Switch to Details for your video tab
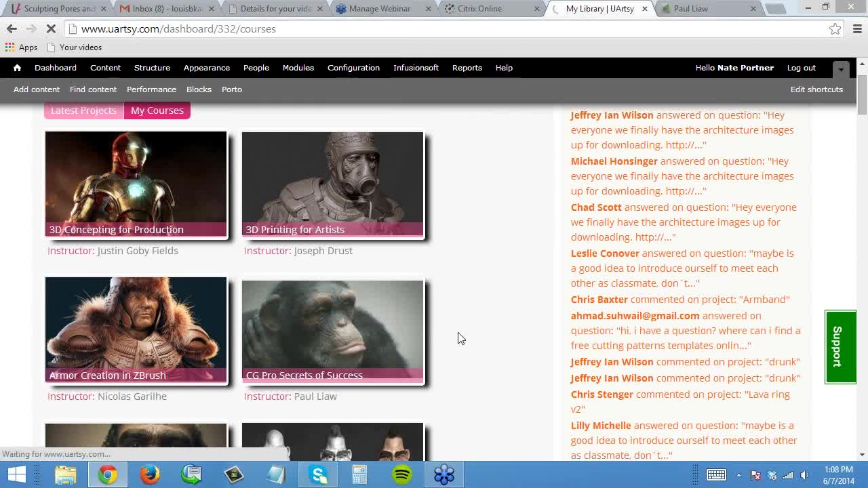Screen dimensions: 868x488 click(x=276, y=9)
